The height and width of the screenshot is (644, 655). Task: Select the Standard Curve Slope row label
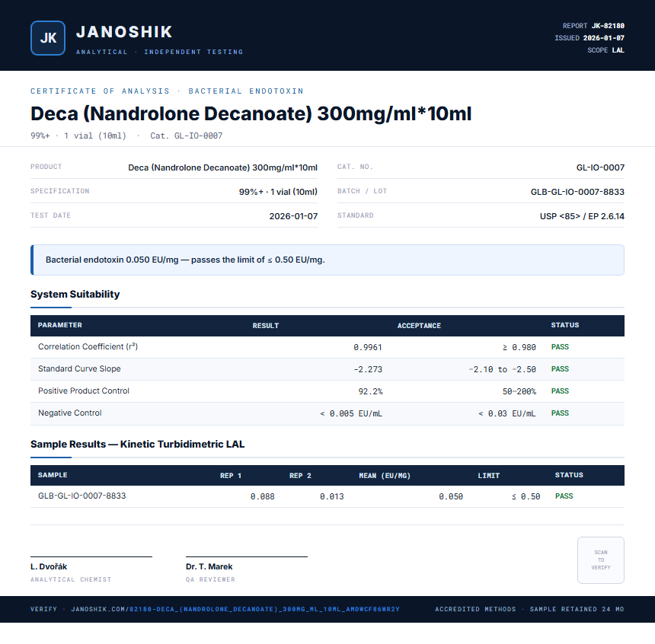[x=79, y=368]
